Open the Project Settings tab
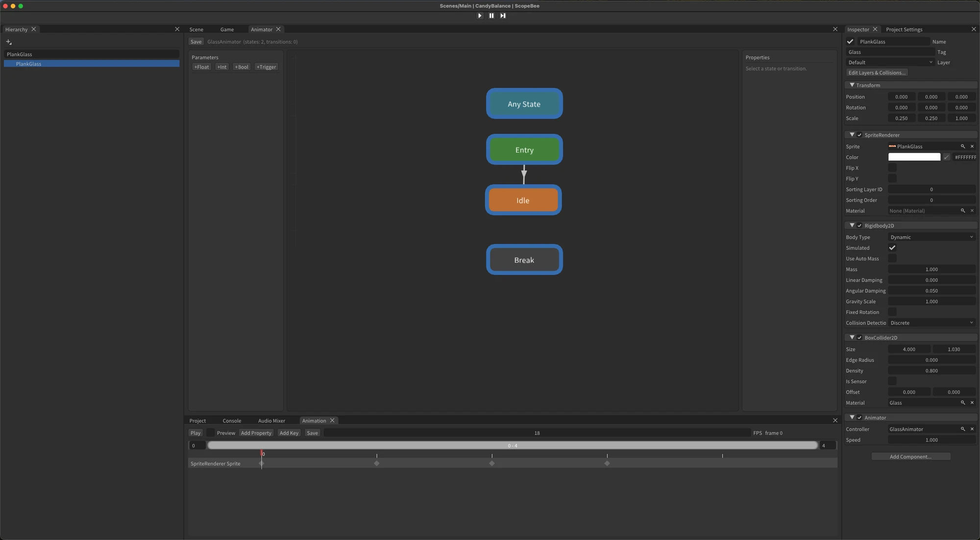Screen dimensions: 980x540 pos(904,29)
